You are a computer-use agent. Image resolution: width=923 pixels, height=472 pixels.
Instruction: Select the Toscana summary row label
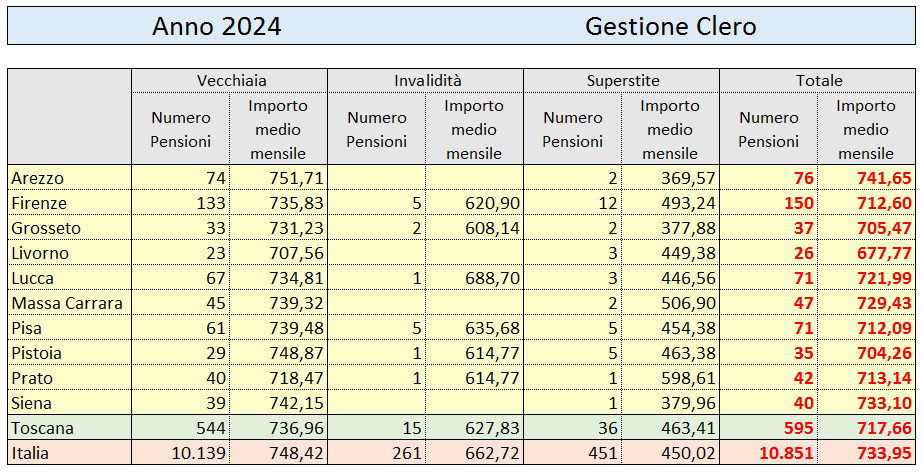(42, 428)
